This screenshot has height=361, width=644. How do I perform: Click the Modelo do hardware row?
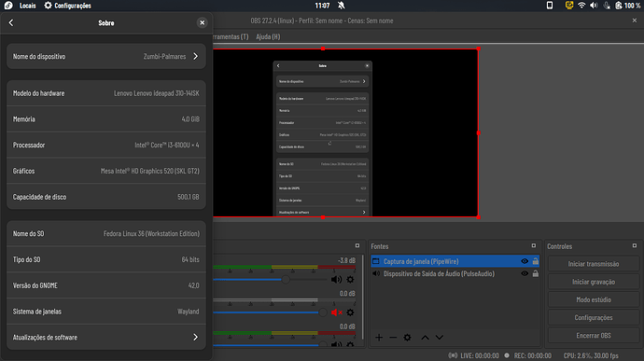[106, 93]
